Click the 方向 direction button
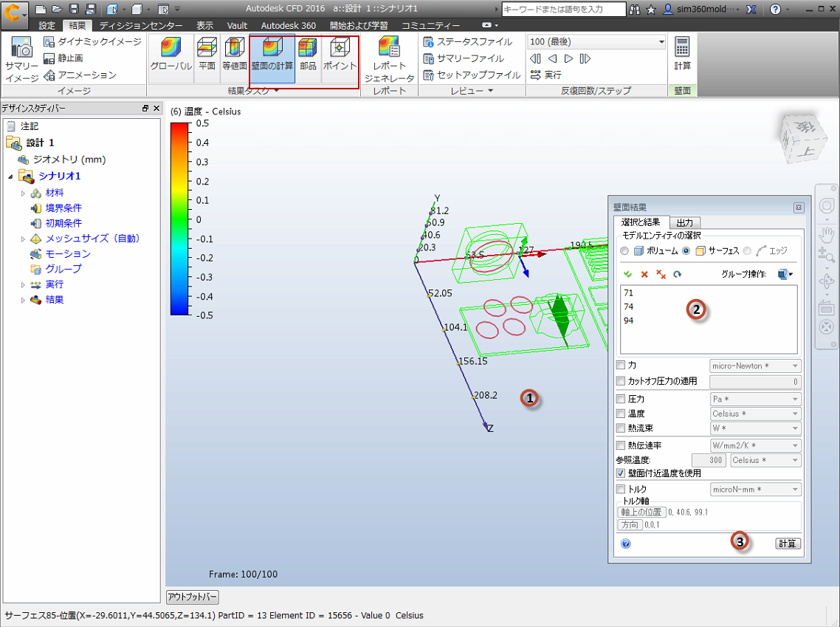The width and height of the screenshot is (840, 627). (x=630, y=524)
